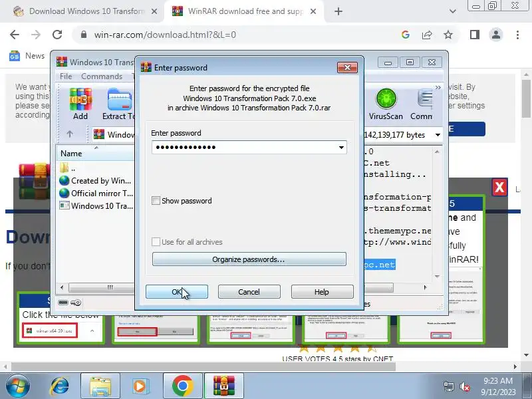Open the Chrome three-dot menu
The image size is (532, 399).
[x=517, y=35]
